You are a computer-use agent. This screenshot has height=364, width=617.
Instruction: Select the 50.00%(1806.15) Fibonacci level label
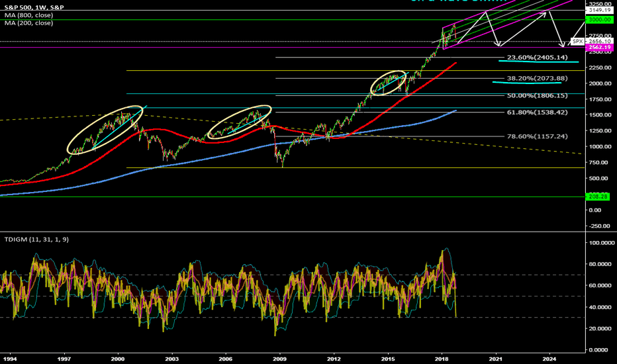pos(537,95)
